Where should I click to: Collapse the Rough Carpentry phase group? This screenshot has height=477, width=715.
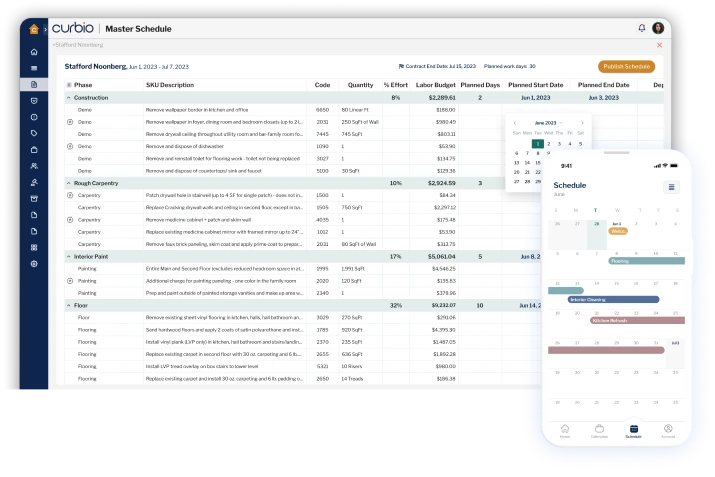(x=68, y=183)
